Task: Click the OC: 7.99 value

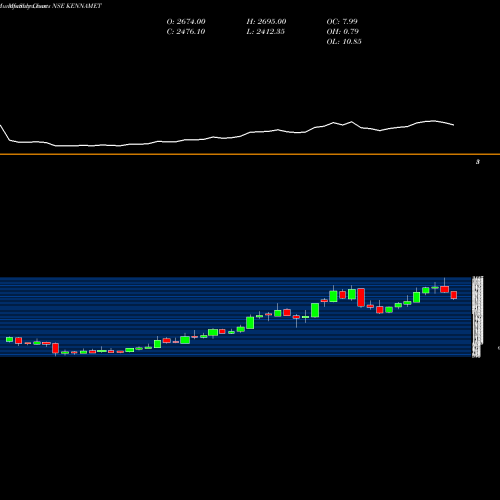Action: click(x=342, y=22)
